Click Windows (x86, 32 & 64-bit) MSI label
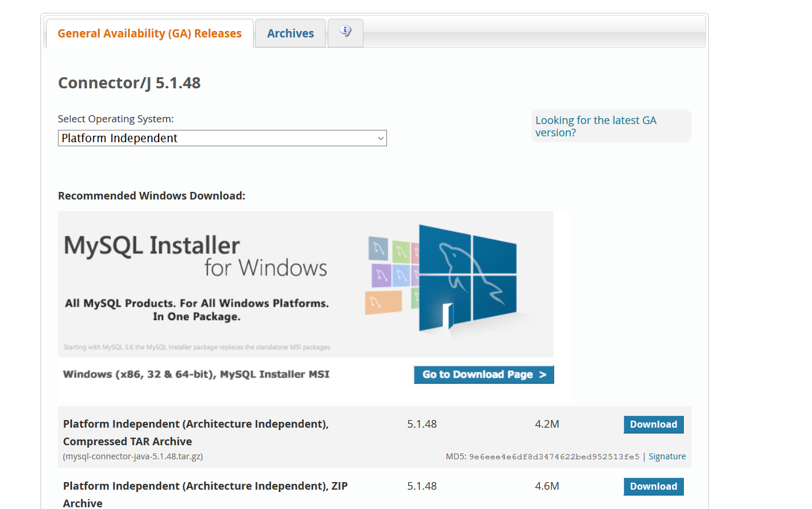Screen dimensions: 812x509 click(196, 374)
